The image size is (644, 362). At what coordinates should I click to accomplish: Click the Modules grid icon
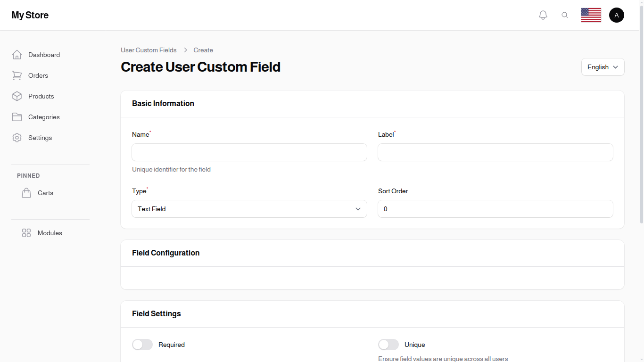pyautogui.click(x=26, y=232)
